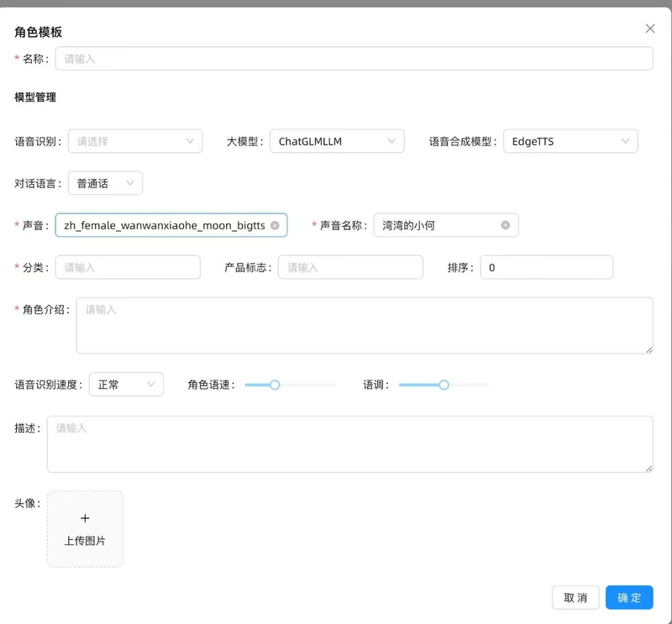Clear the 声音名称 field with its clear icon
The height and width of the screenshot is (624, 672).
pos(505,225)
